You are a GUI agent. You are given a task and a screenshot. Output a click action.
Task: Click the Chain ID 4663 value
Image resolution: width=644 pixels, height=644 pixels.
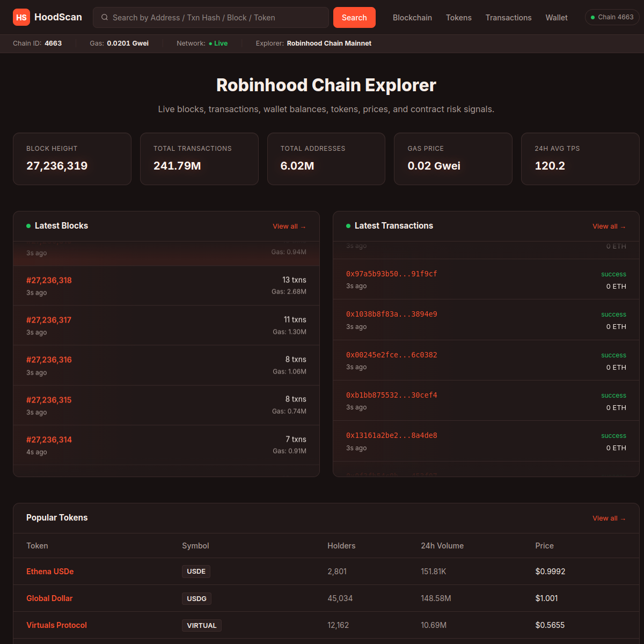[x=53, y=43]
